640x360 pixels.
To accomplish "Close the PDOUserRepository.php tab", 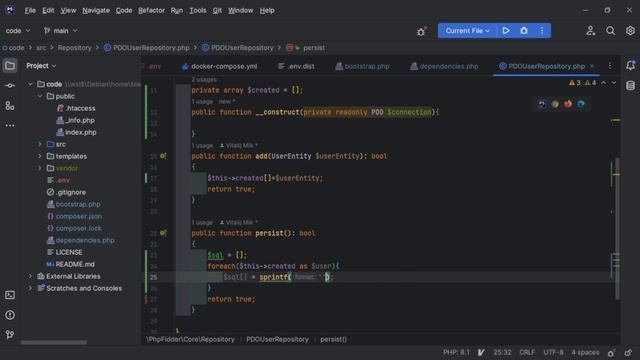I will [x=592, y=66].
